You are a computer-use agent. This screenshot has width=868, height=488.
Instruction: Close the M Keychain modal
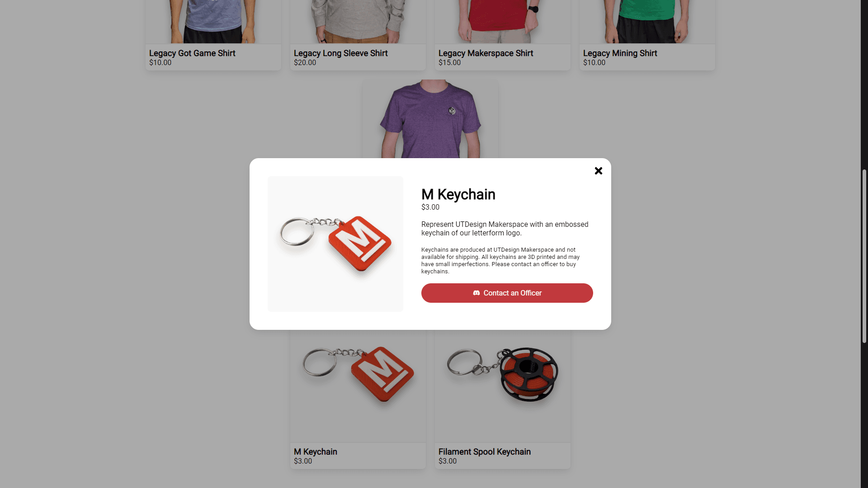[598, 171]
